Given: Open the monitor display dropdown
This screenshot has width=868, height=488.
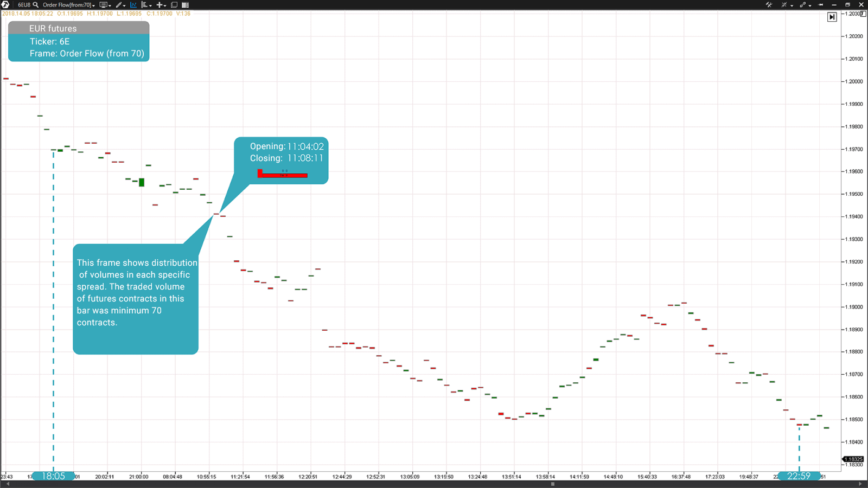Looking at the screenshot, I should pos(105,5).
